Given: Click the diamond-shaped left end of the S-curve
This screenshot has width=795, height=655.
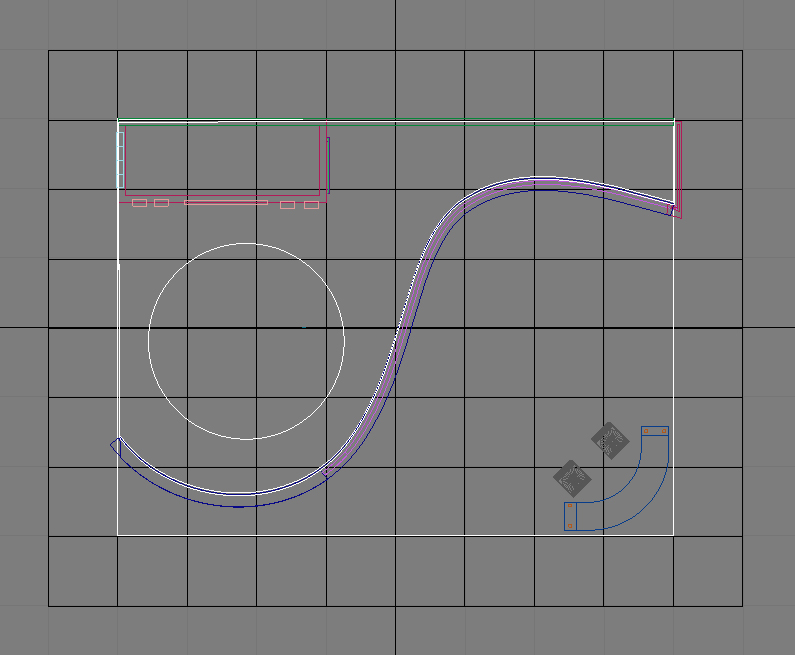Looking at the screenshot, I should pyautogui.click(x=115, y=444).
